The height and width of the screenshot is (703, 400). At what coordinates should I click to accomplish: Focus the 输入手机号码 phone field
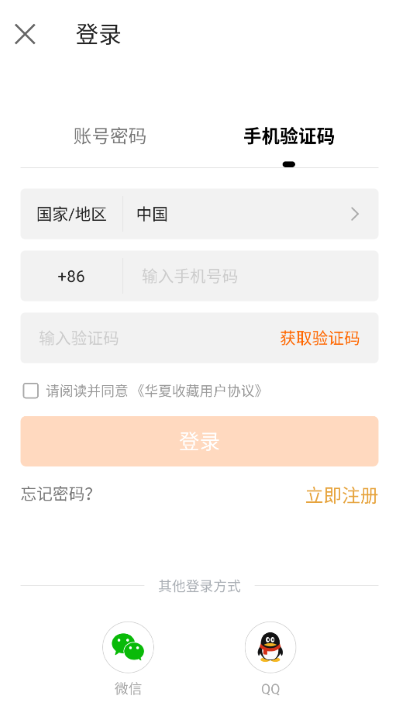250,276
